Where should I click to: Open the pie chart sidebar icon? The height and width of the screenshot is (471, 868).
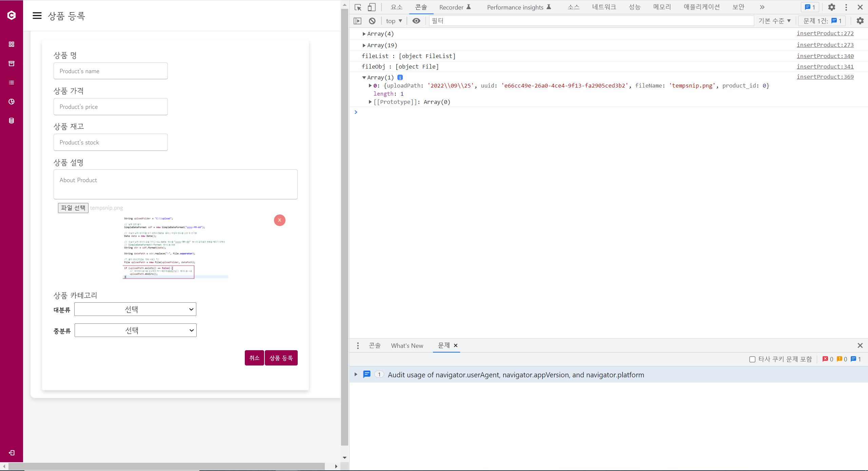12,101
